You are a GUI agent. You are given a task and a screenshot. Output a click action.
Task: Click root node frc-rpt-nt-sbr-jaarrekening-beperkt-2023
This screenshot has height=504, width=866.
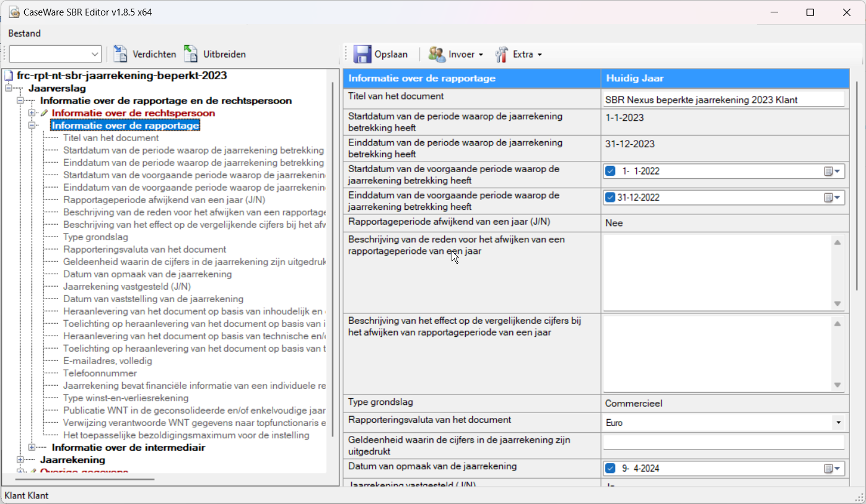coord(121,76)
